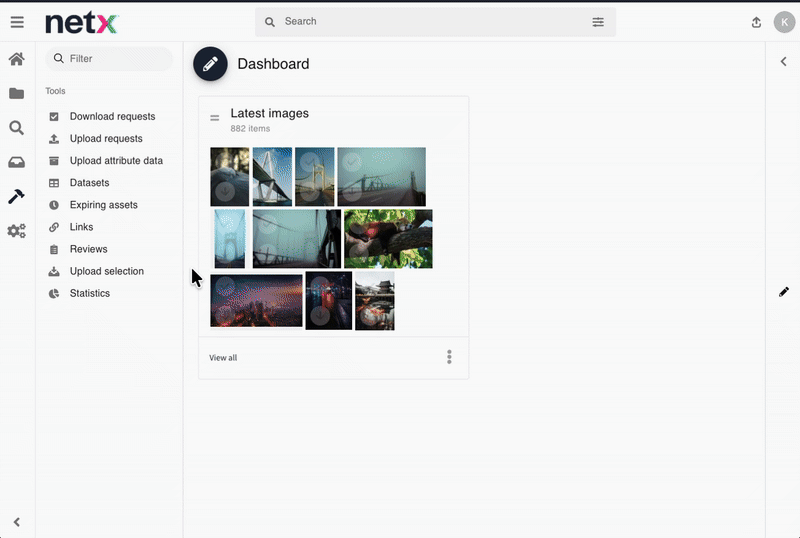The image size is (800, 538).
Task: Click the round edit Dashboard pencil button
Action: pos(210,64)
